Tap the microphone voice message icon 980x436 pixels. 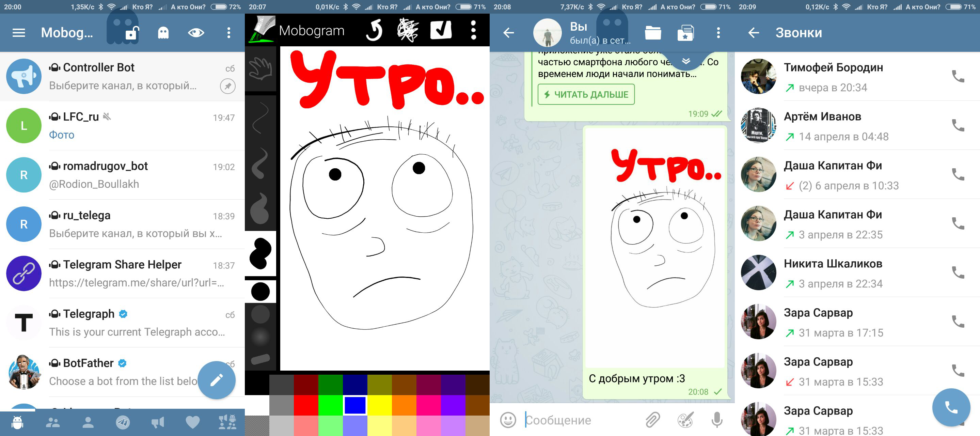(x=717, y=420)
